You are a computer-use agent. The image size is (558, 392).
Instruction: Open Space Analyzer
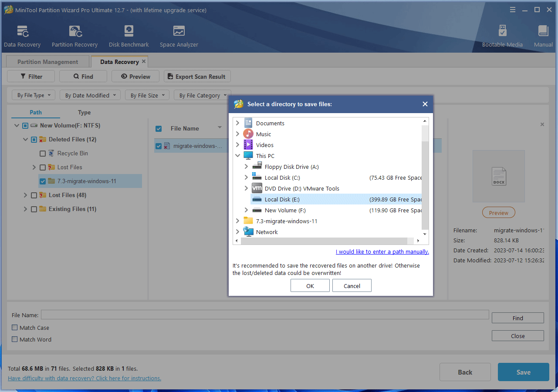[179, 36]
